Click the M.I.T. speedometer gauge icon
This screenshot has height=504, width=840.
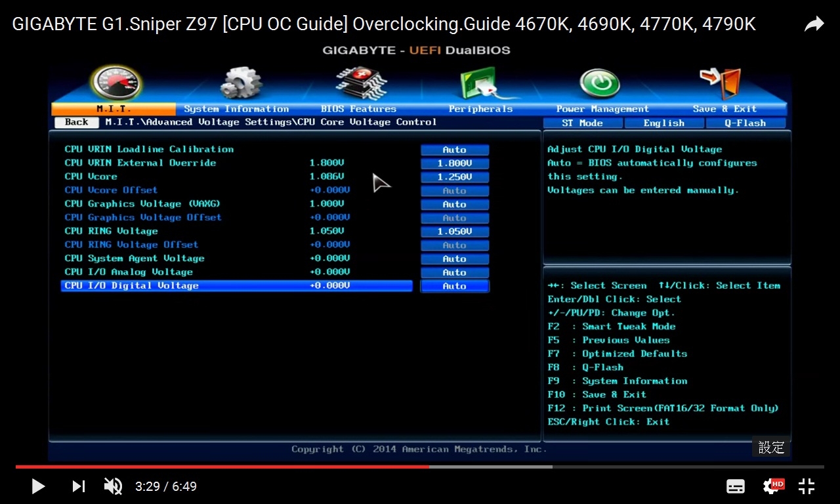tap(116, 83)
